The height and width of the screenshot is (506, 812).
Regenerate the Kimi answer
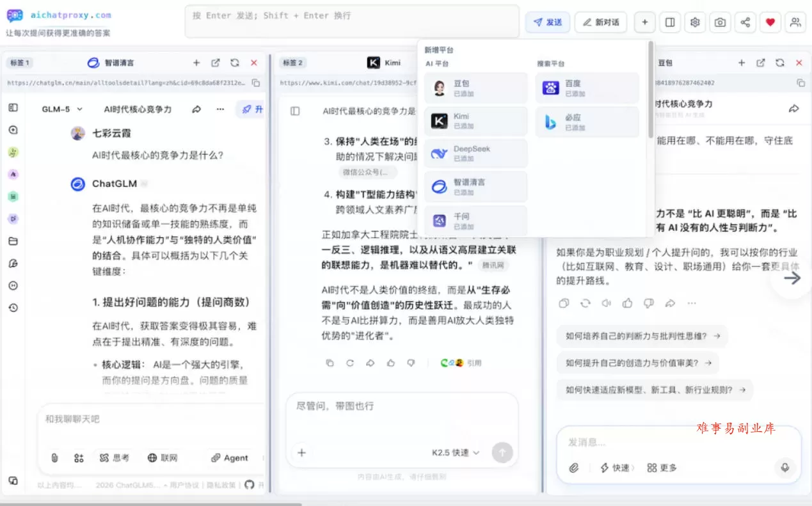(350, 363)
